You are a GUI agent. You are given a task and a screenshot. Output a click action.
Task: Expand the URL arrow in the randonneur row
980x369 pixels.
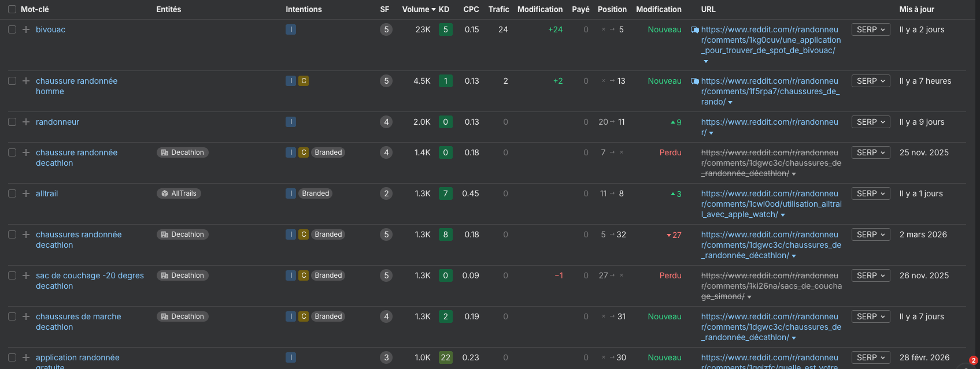[x=711, y=133]
